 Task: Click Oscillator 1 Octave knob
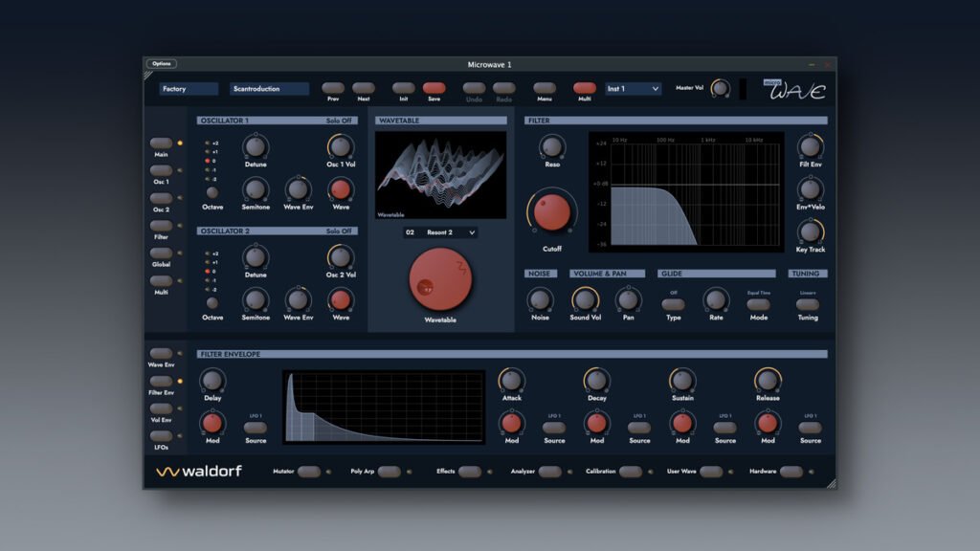pos(212,192)
